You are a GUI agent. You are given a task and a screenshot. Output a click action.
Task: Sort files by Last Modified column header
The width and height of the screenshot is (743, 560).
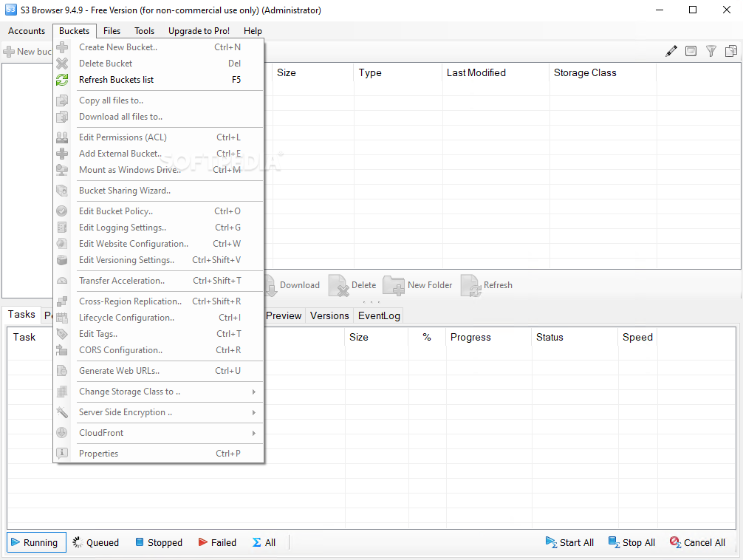click(x=496, y=73)
